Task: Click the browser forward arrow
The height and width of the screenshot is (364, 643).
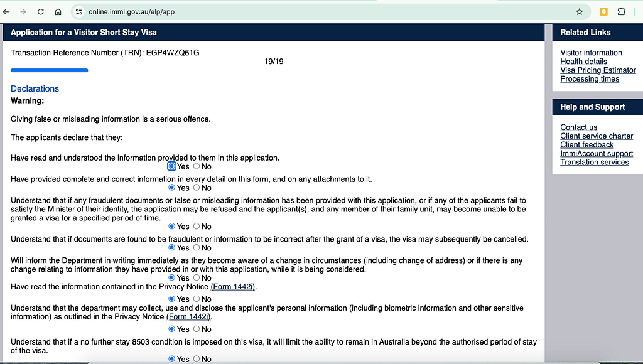Action: (23, 12)
